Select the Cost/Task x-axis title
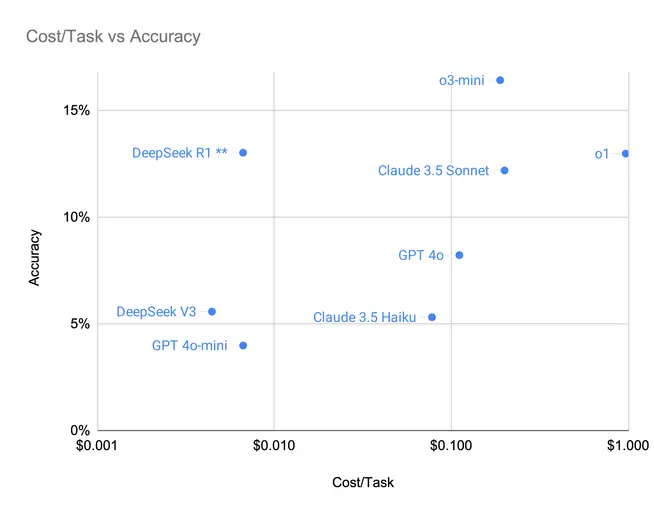 tap(362, 482)
